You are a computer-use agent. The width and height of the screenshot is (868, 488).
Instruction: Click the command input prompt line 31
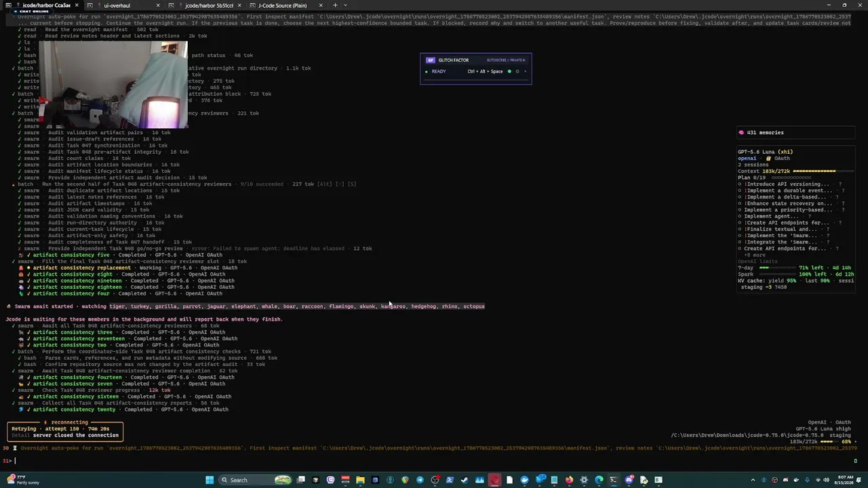434,460
